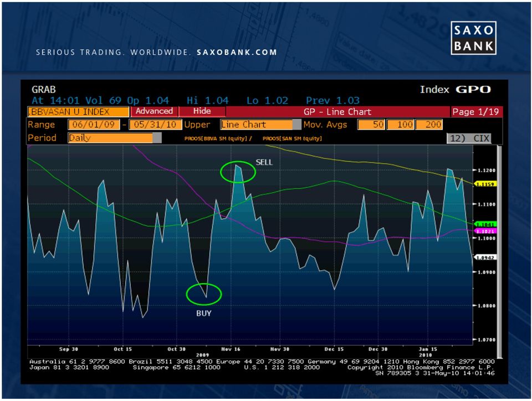The width and height of the screenshot is (532, 401).
Task: Click the Dec 15 date axis label
Action: tap(334, 349)
